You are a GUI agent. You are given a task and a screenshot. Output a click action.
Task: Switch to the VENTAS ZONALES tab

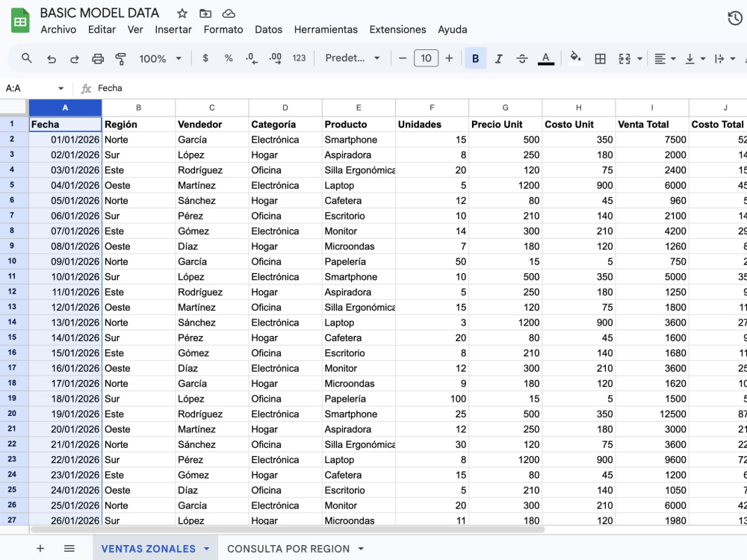148,549
